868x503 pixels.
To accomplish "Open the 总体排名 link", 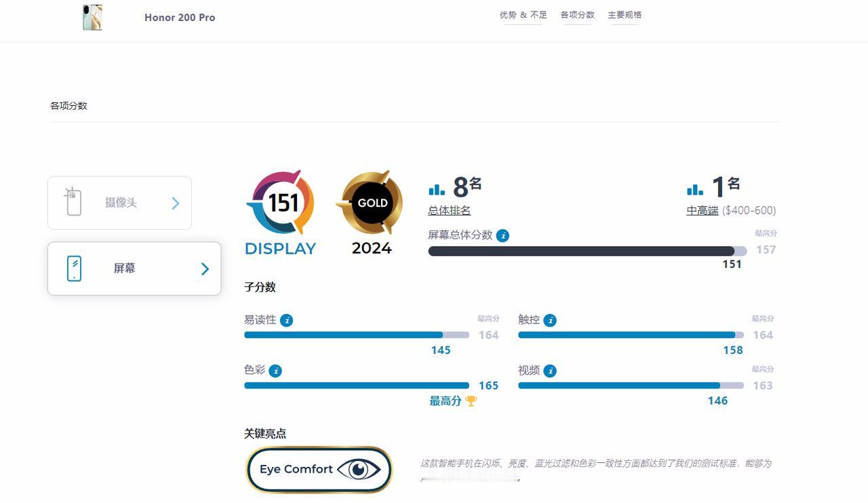I will [449, 210].
